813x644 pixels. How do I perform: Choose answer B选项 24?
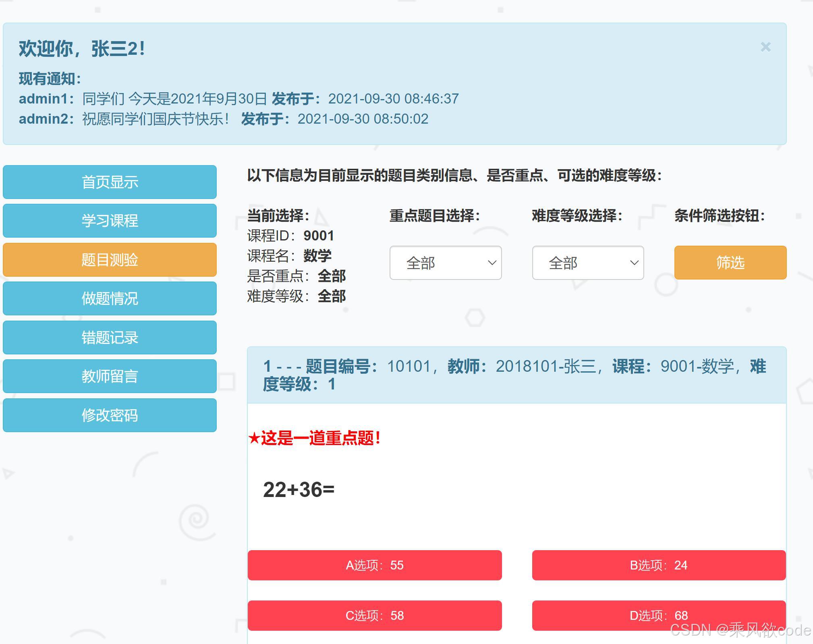click(x=658, y=565)
